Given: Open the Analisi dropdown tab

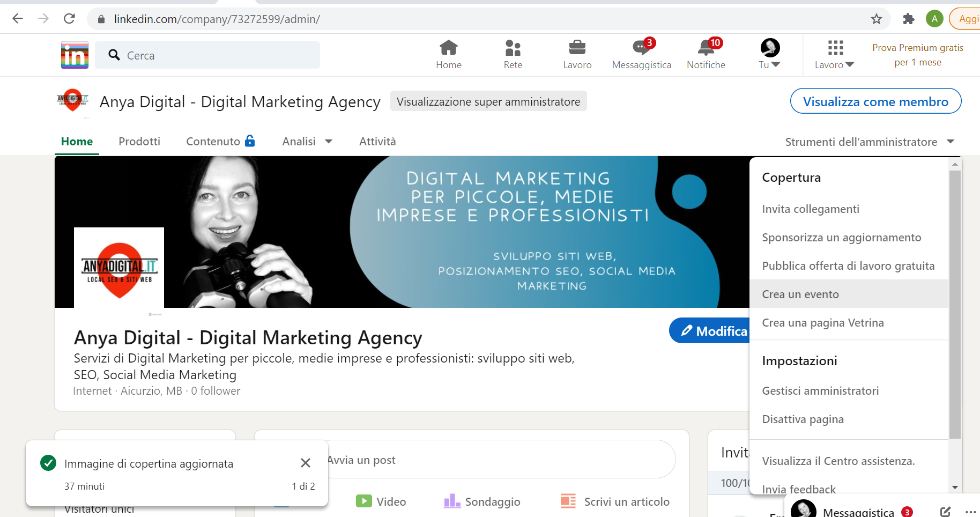Looking at the screenshot, I should point(307,142).
